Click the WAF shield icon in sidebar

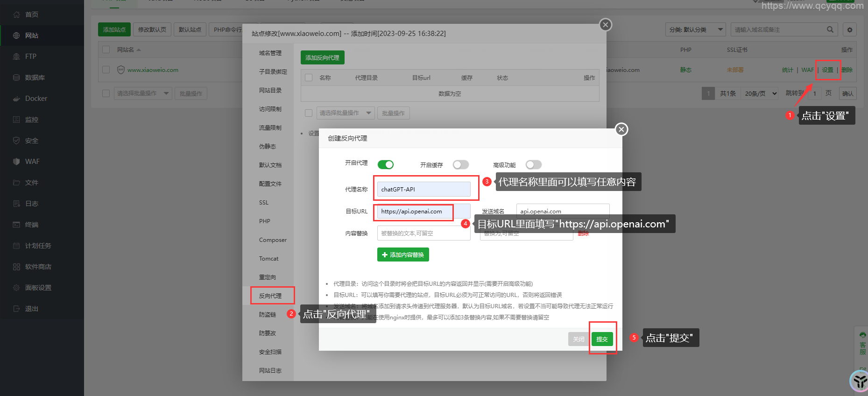16,162
